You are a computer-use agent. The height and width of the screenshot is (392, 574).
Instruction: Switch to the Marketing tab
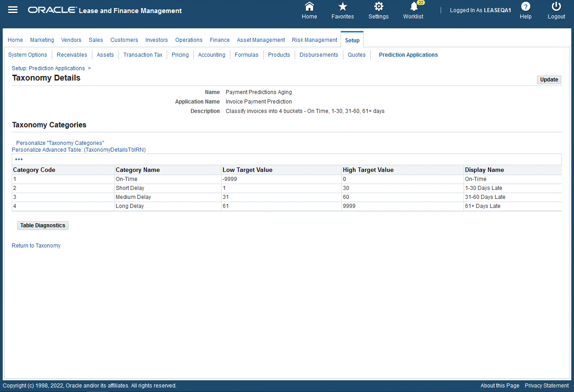tap(42, 40)
